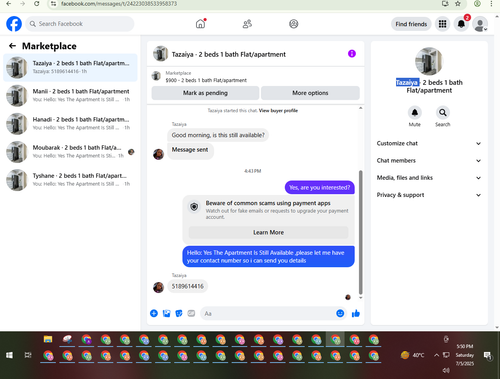Click listing thumbnail in right panel
The width and height of the screenshot is (500, 379).
click(x=429, y=61)
